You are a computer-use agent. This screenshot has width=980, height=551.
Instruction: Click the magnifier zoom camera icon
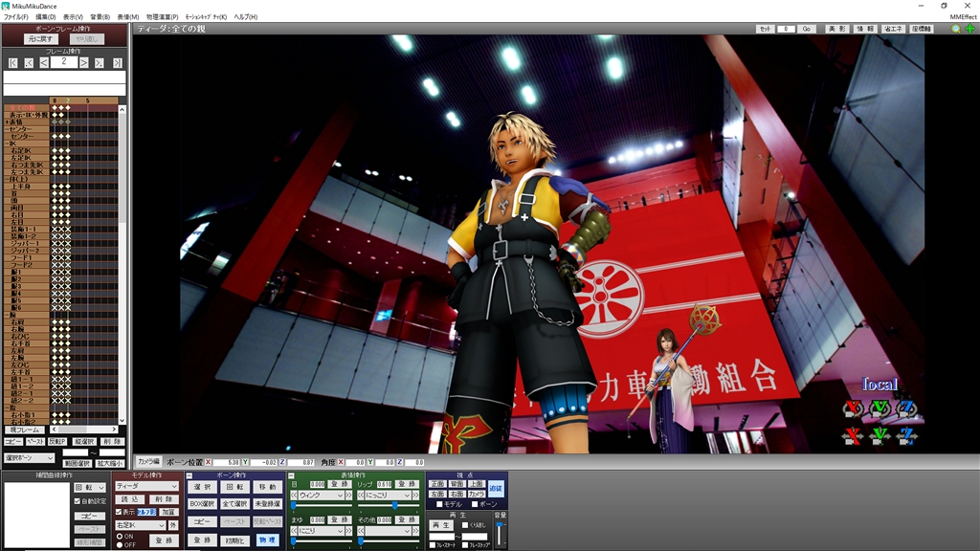(956, 29)
